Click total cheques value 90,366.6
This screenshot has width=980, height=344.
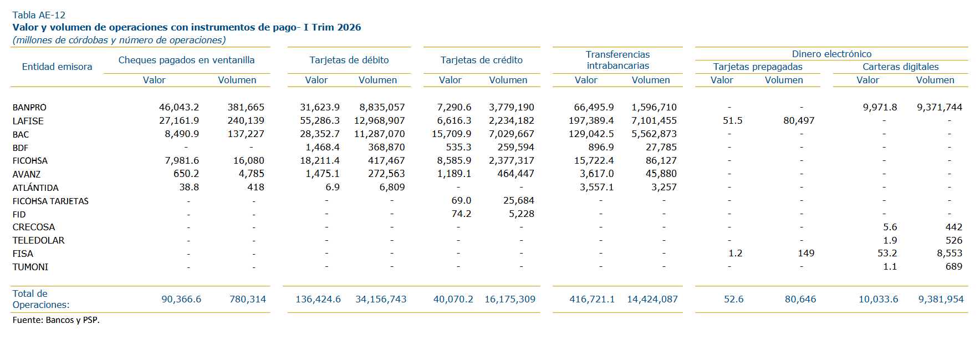pos(181,299)
